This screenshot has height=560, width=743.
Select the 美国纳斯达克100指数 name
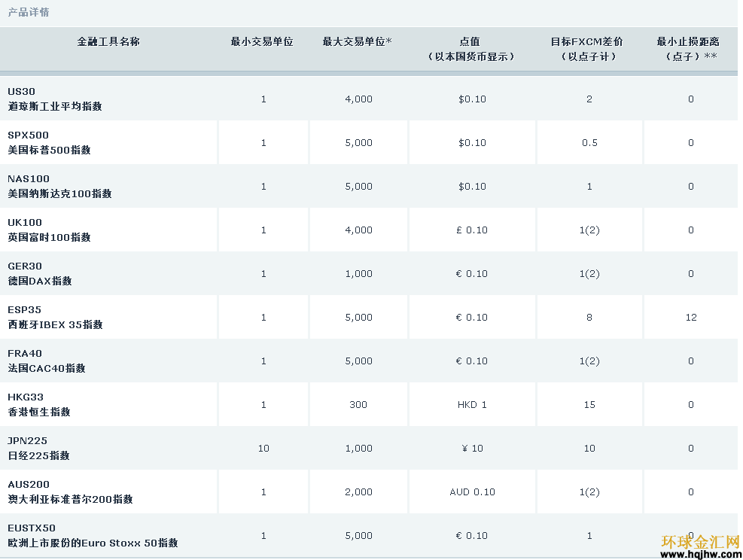pos(59,193)
